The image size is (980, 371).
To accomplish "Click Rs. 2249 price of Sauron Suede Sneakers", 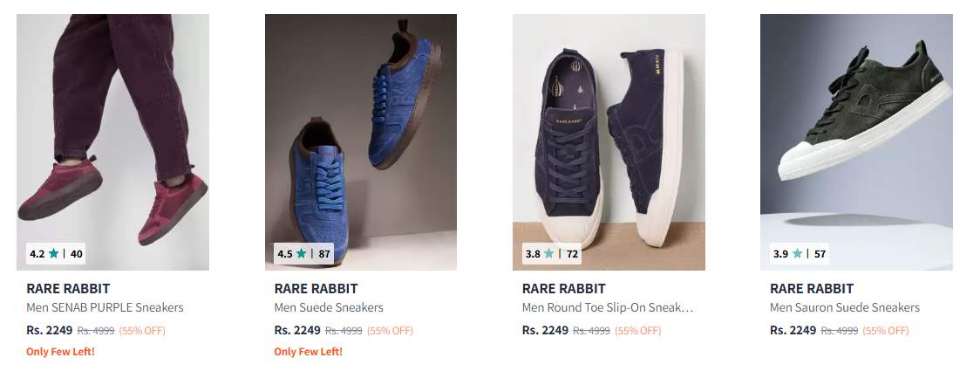I will click(x=793, y=330).
